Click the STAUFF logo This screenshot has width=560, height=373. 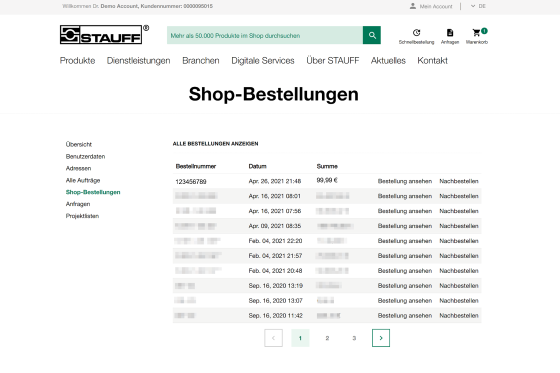click(x=104, y=34)
